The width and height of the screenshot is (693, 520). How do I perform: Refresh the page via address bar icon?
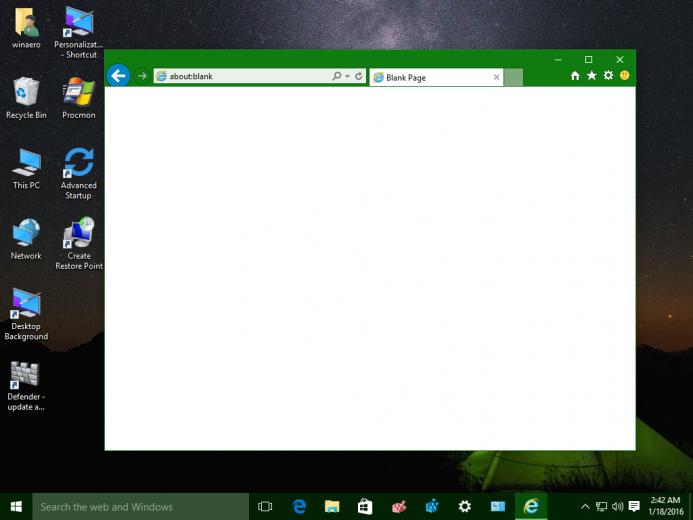tap(358, 76)
